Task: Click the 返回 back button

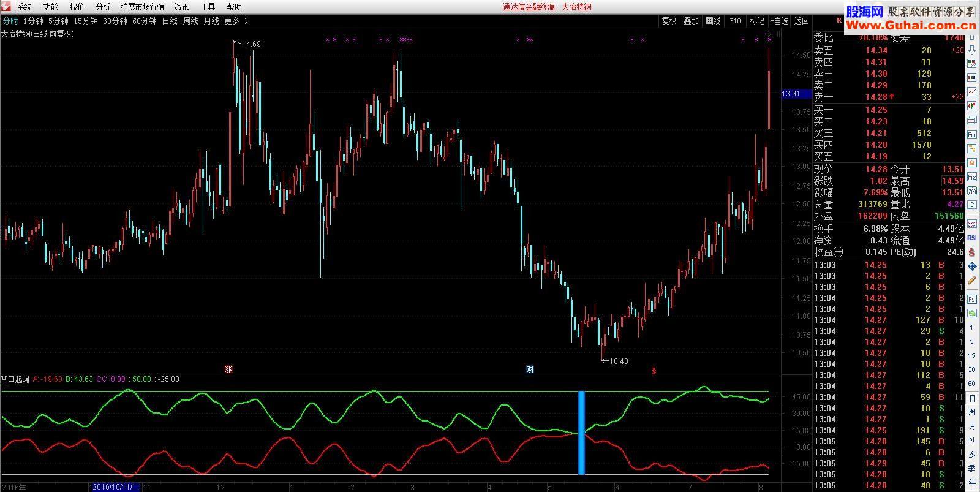Action: pos(801,21)
